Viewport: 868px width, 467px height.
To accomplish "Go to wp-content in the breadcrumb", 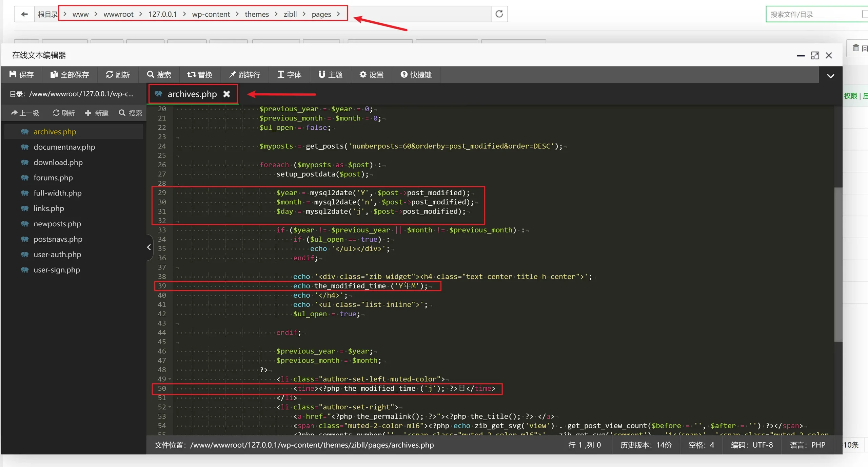I will (211, 14).
